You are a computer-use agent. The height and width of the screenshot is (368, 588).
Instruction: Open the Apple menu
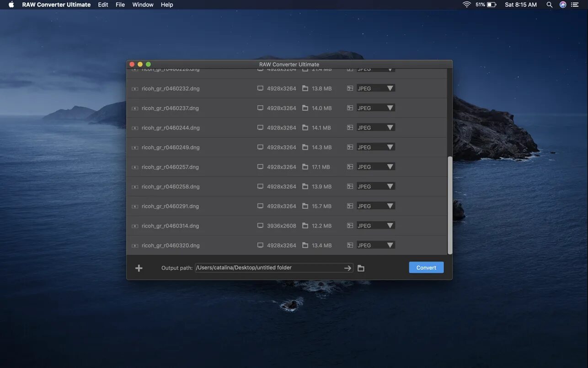click(11, 5)
